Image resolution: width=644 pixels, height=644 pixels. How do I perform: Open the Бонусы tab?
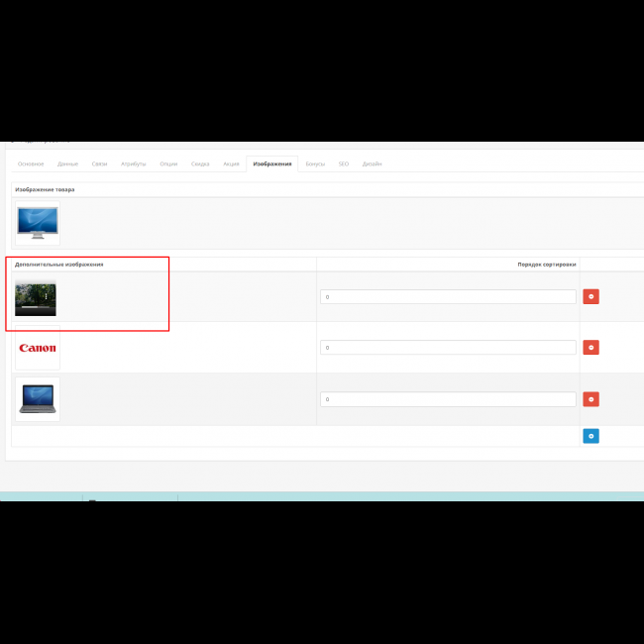[x=315, y=163]
